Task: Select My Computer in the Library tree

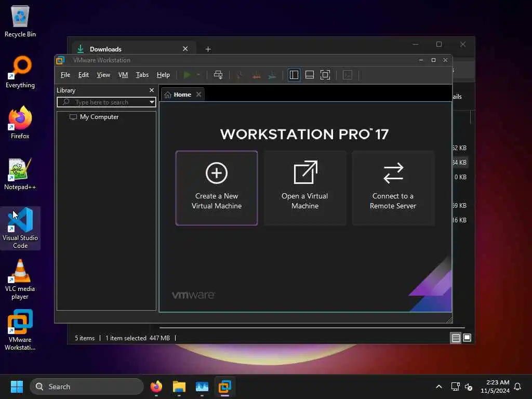Action: pyautogui.click(x=94, y=117)
